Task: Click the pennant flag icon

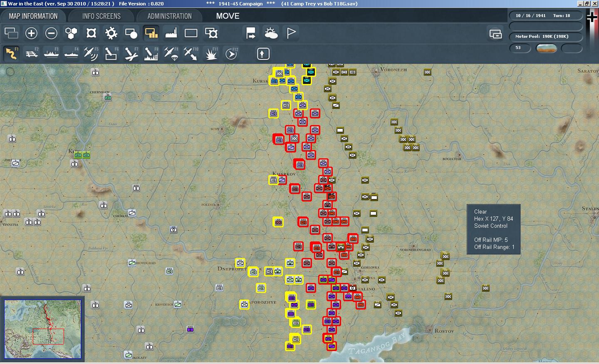Action: click(x=291, y=33)
